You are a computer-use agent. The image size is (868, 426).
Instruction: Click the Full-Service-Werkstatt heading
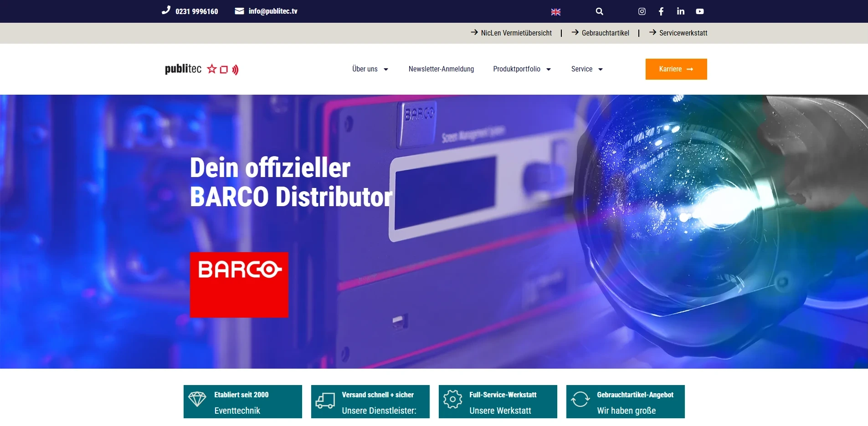point(503,395)
